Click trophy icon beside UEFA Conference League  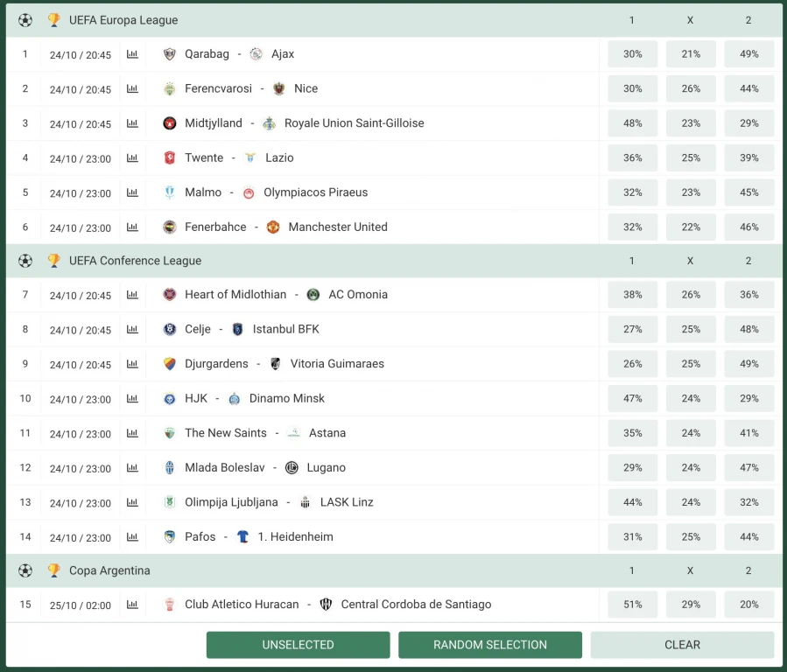tap(54, 261)
